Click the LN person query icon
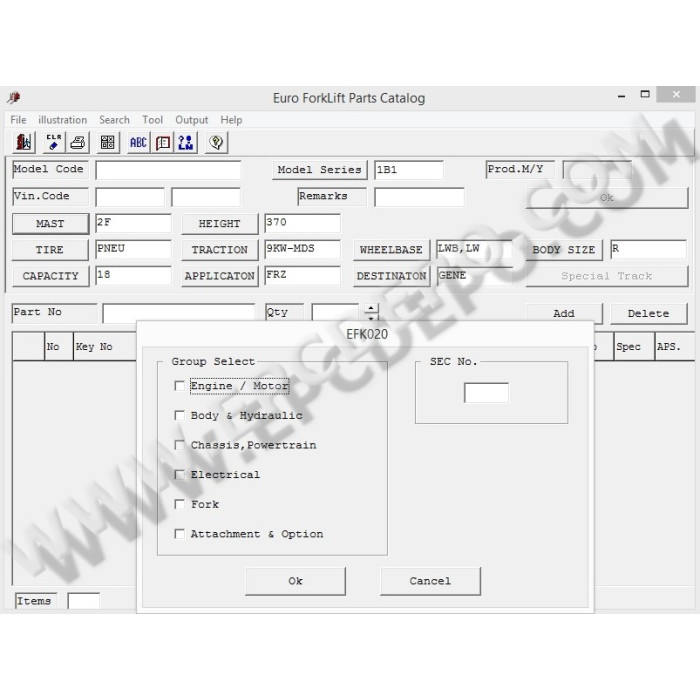The height and width of the screenshot is (700, 700). pyautogui.click(x=186, y=143)
